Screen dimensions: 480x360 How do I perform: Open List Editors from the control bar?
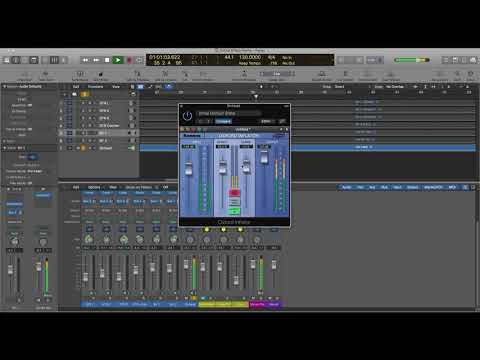pos(445,60)
